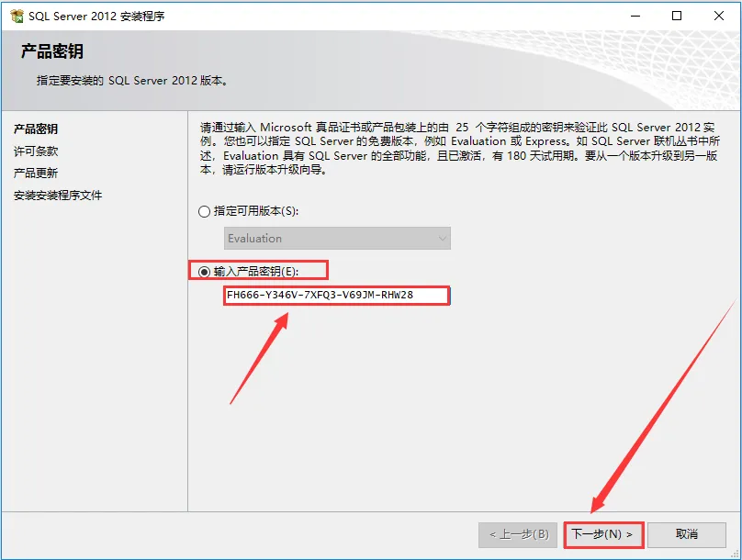Click the chevron arrow of Evaluation combo box
The height and width of the screenshot is (560, 742).
click(443, 239)
